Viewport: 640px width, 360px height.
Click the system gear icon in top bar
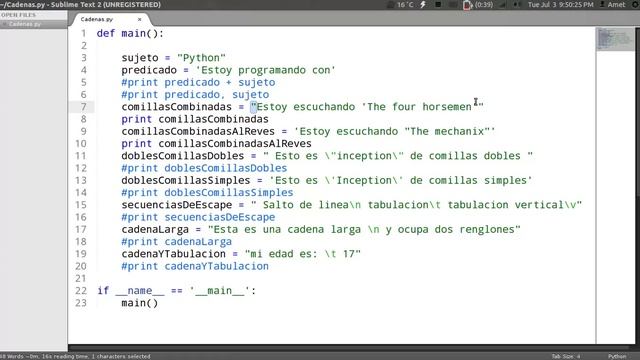(636, 4)
